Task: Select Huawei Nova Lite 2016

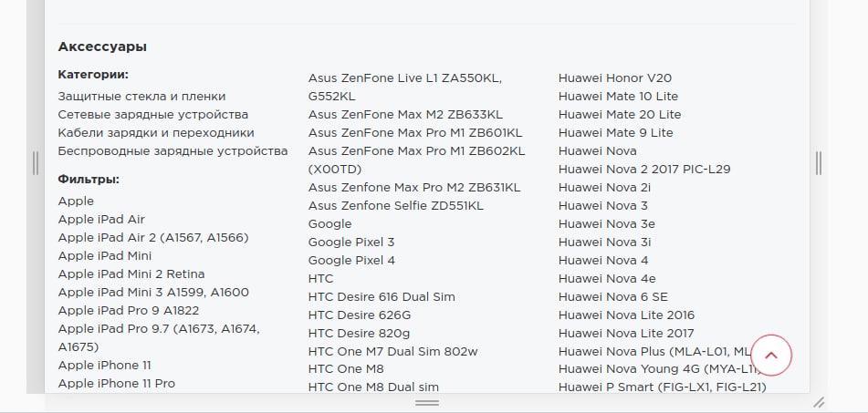Action: click(627, 315)
